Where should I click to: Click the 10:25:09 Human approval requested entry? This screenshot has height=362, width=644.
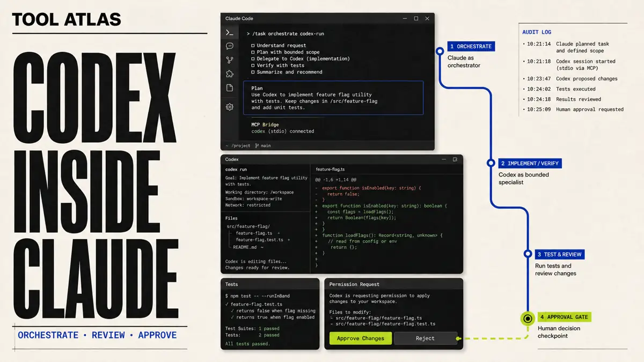coord(573,109)
